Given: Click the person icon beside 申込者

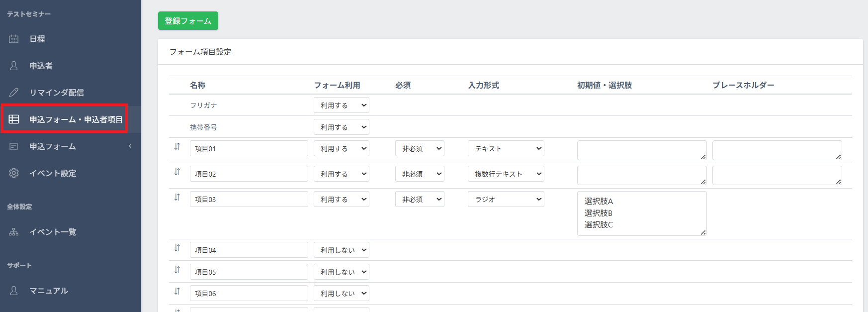Looking at the screenshot, I should click(x=14, y=66).
